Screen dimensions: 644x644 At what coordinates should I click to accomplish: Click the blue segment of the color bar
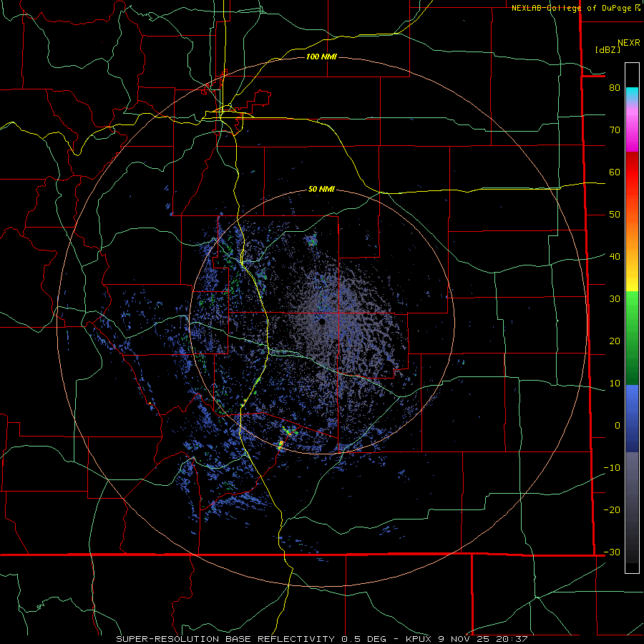[x=632, y=418]
